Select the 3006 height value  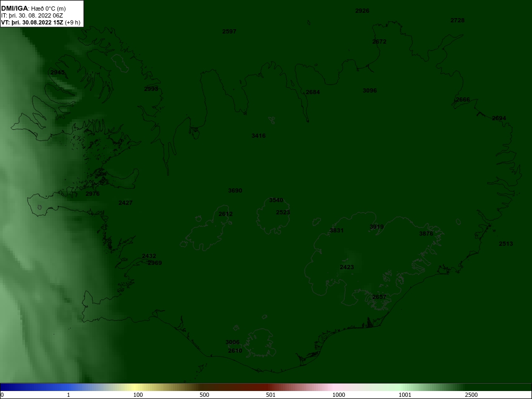(x=232, y=342)
